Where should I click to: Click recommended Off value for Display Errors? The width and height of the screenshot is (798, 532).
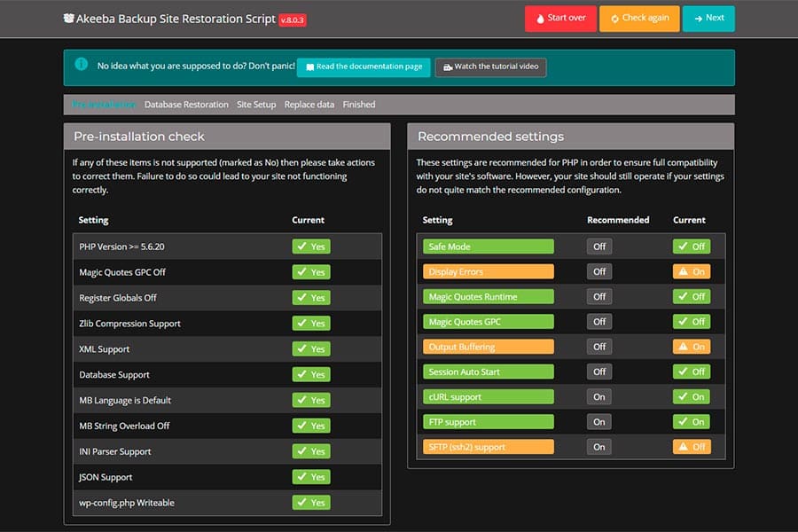(x=599, y=271)
